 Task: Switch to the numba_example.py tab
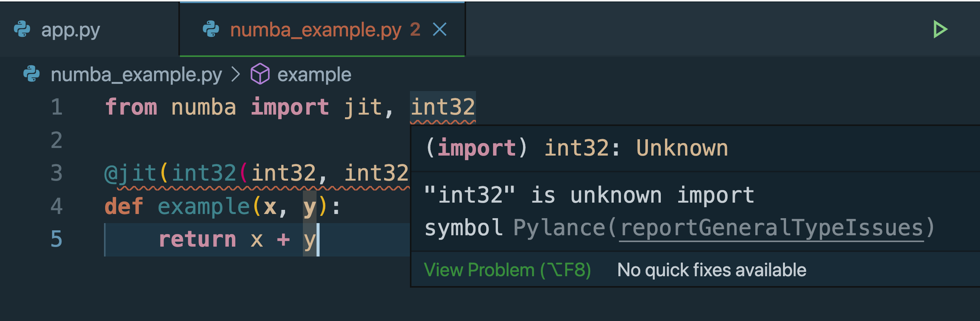(x=316, y=30)
